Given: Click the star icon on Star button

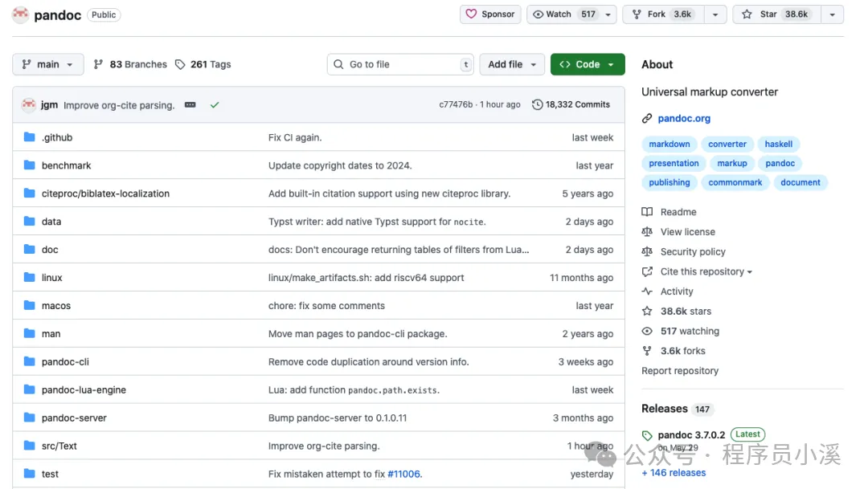Looking at the screenshot, I should point(747,14).
